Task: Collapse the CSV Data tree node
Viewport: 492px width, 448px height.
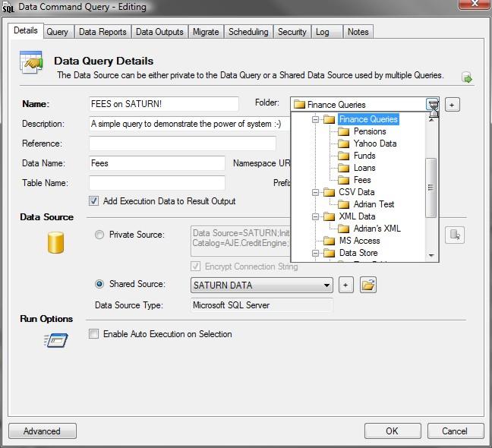Action: [314, 192]
